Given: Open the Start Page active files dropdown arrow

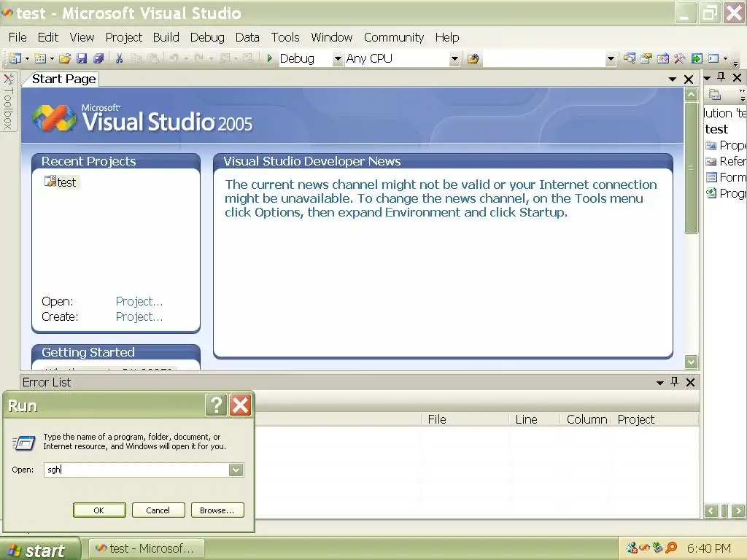Looking at the screenshot, I should [x=672, y=79].
